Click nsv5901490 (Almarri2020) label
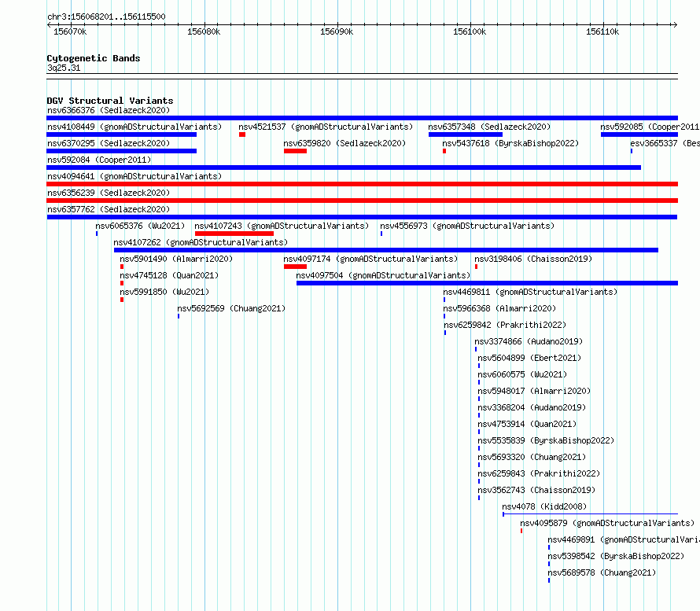This screenshot has width=700, height=611. click(x=176, y=259)
